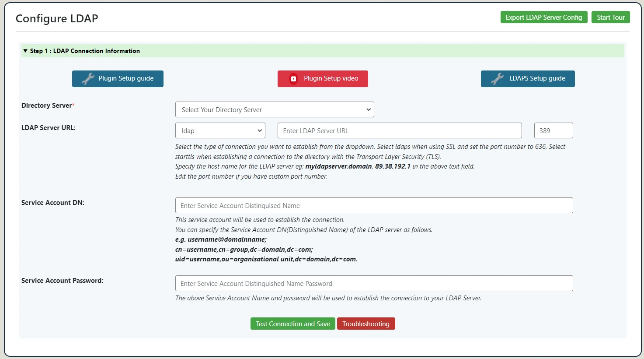The image size is (644, 359).
Task: Open the Troubleshooting panel
Action: click(366, 324)
